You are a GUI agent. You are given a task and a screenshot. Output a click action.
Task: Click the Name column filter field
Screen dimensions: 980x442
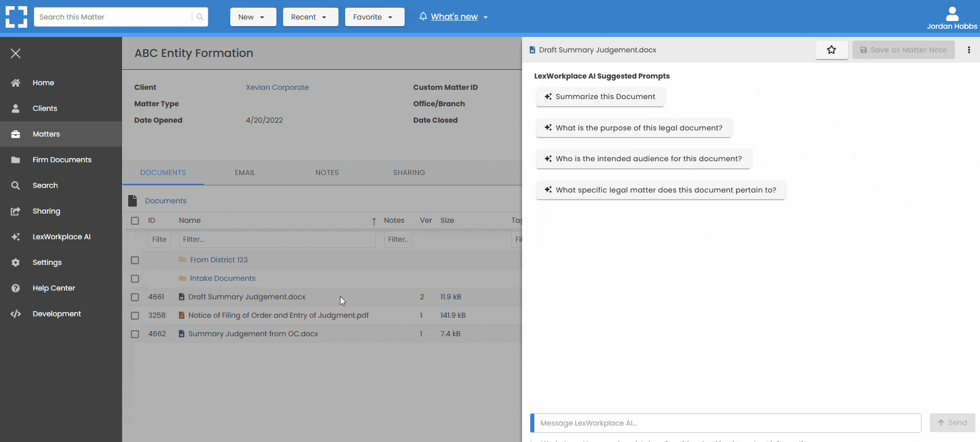coord(277,239)
